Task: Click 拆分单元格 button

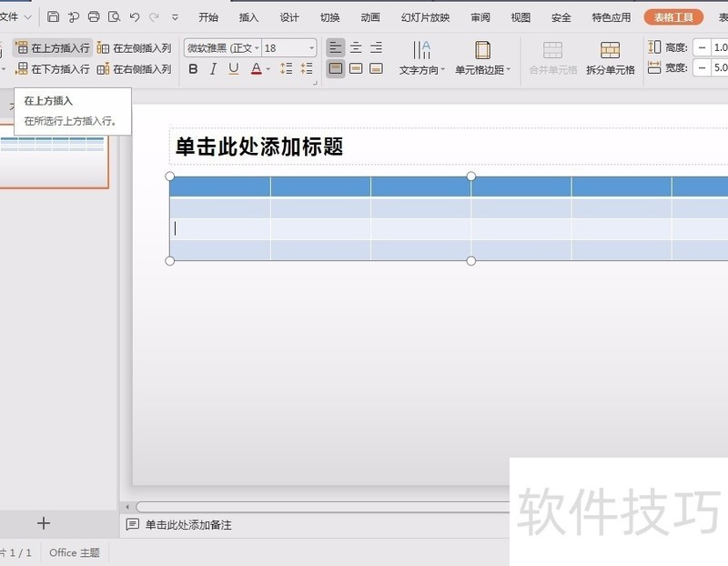Action: (x=610, y=58)
